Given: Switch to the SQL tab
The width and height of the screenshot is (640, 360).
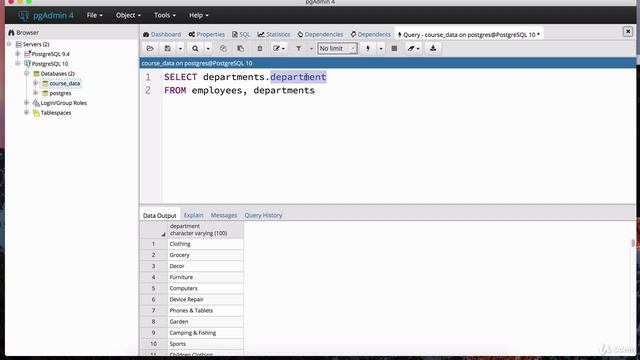Looking at the screenshot, I should click(241, 35).
